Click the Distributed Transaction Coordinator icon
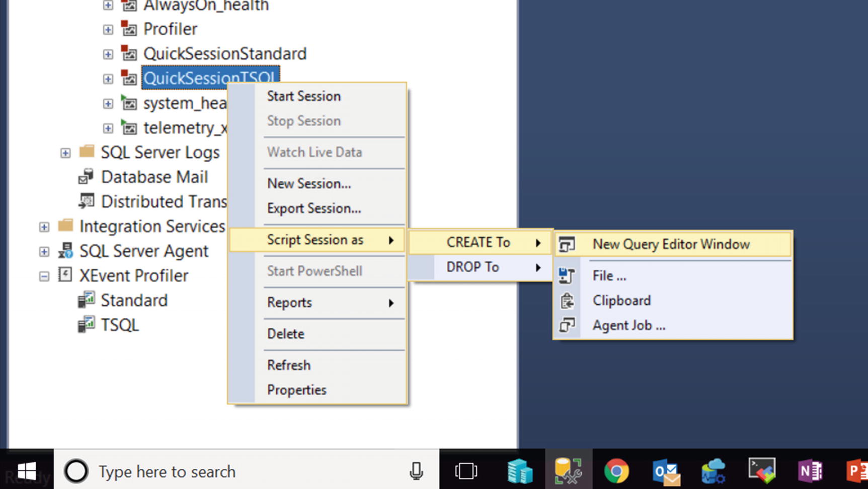868x489 pixels. pos(86,201)
